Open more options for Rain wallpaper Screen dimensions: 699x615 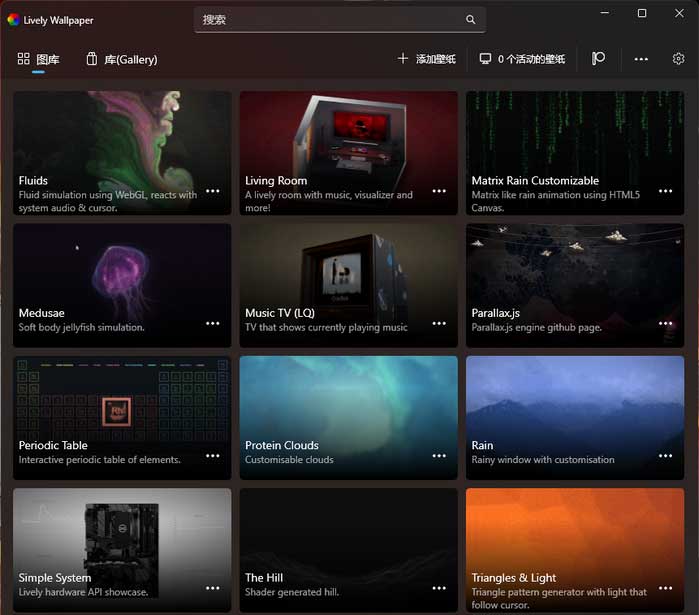(666, 456)
